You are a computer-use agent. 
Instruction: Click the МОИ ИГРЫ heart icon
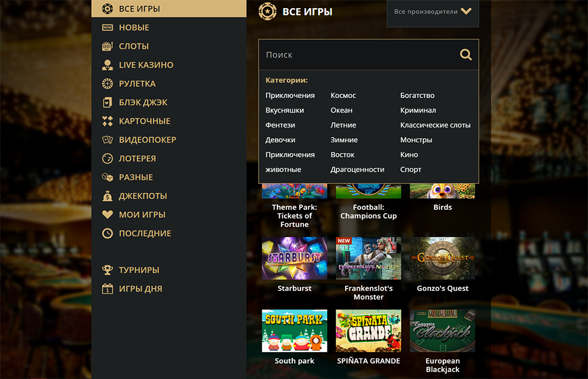click(x=106, y=214)
